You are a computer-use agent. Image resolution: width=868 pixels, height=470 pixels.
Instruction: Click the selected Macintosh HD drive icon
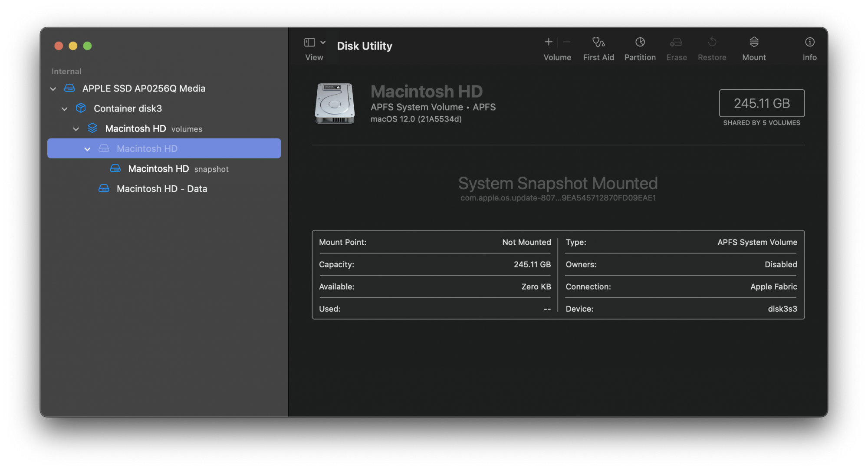tap(104, 148)
